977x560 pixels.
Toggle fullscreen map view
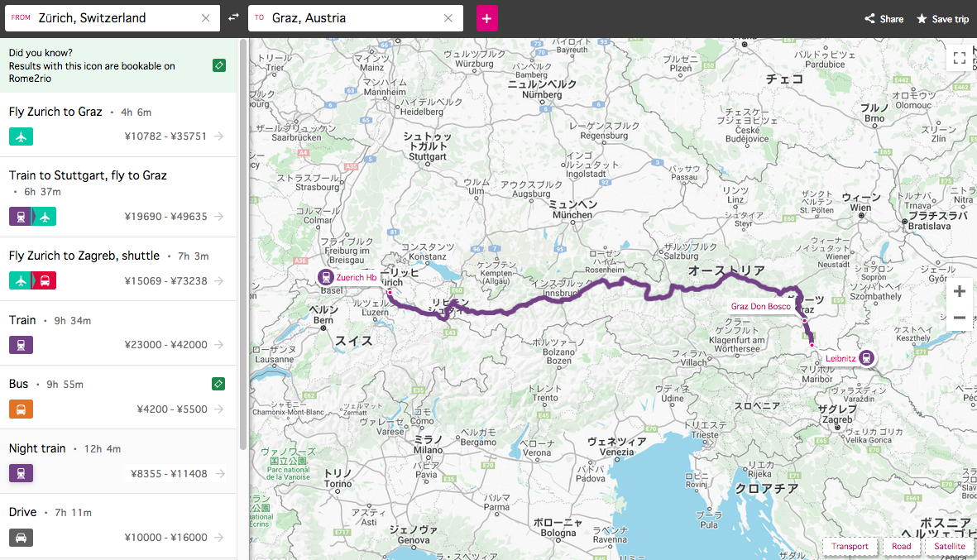[960, 58]
